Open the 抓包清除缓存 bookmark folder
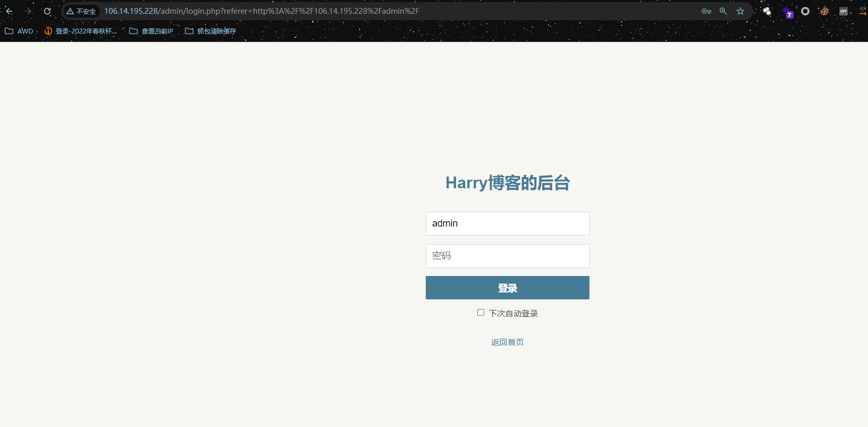This screenshot has width=868, height=427. click(x=210, y=31)
